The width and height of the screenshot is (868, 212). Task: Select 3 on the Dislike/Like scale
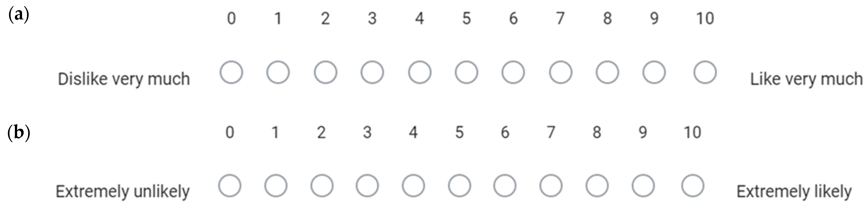pos(372,72)
